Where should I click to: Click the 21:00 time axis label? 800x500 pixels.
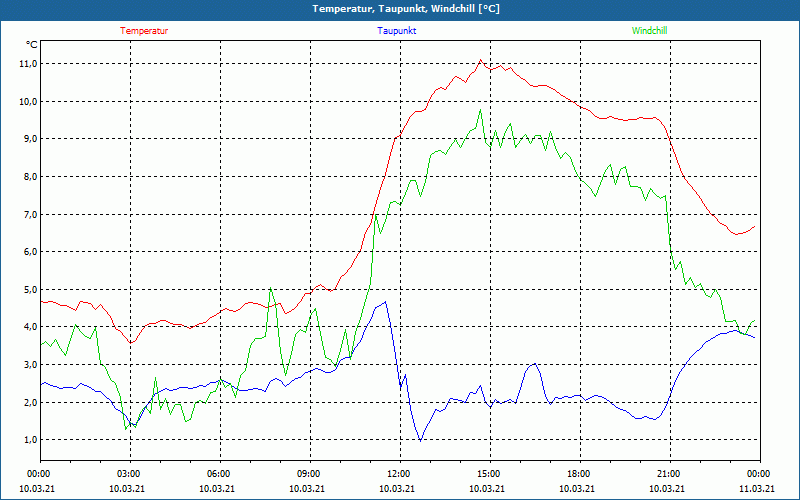point(670,474)
